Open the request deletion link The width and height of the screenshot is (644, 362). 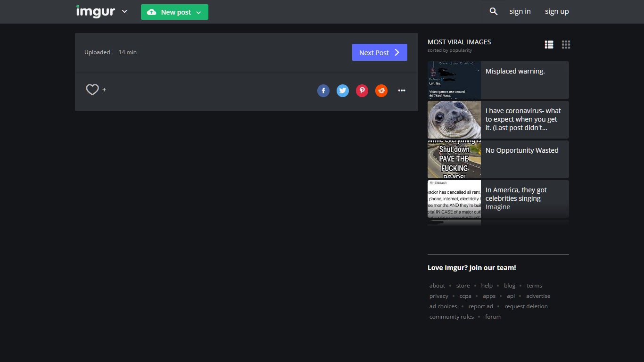click(526, 306)
